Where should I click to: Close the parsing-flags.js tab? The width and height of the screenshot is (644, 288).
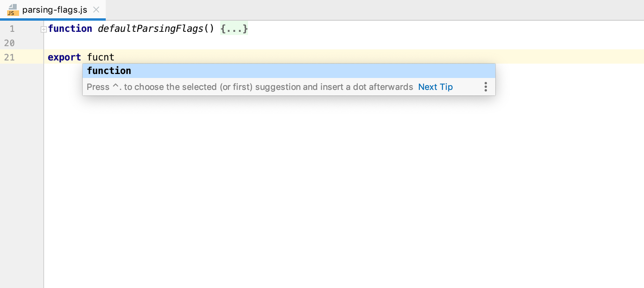(x=96, y=10)
